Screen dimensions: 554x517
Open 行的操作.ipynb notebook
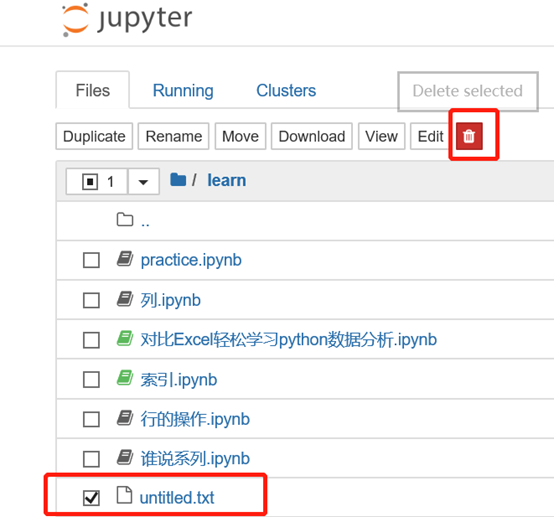point(195,419)
